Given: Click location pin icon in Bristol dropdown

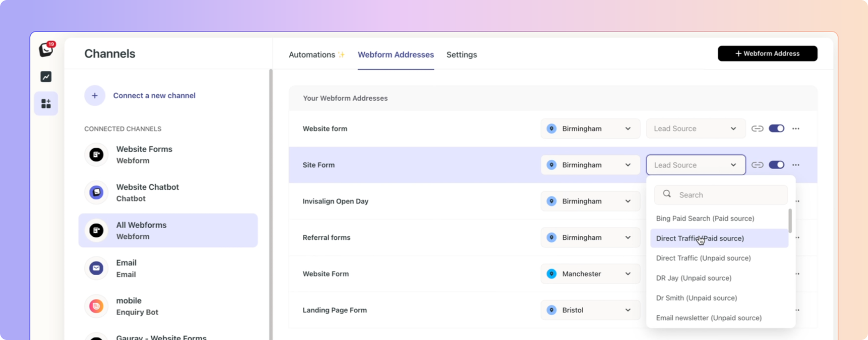Looking at the screenshot, I should click(552, 310).
